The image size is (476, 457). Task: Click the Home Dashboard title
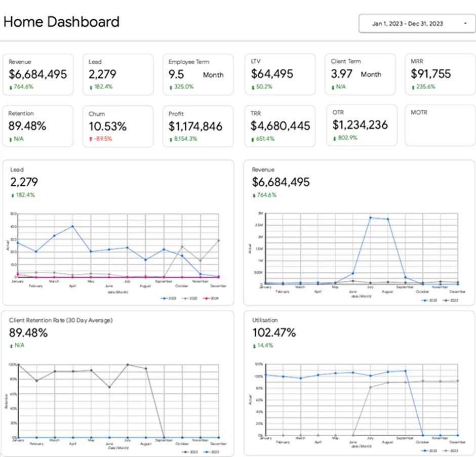(x=61, y=22)
